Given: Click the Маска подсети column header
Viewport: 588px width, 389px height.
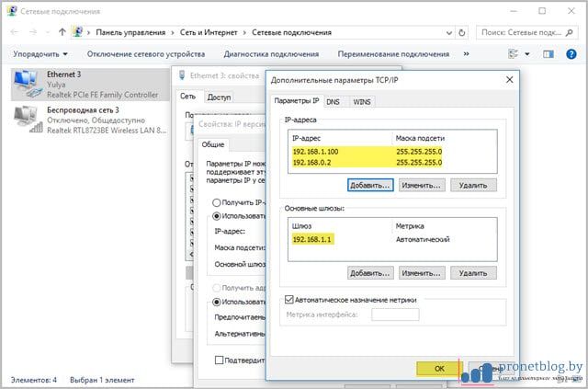Looking at the screenshot, I should 420,138.
